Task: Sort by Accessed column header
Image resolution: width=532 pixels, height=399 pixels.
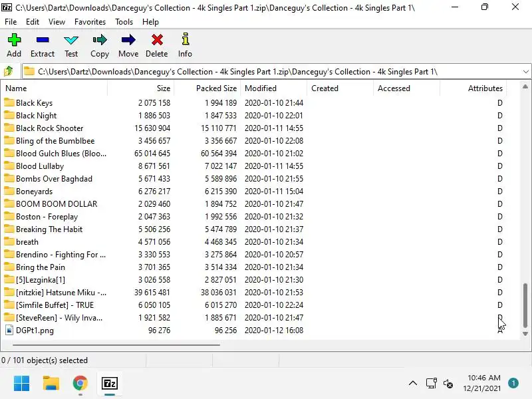Action: tap(406, 88)
